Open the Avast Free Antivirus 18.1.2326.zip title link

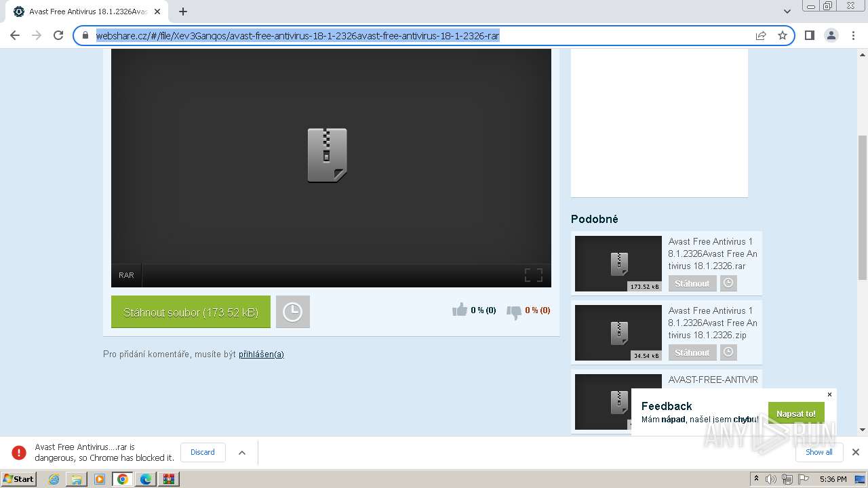(713, 323)
